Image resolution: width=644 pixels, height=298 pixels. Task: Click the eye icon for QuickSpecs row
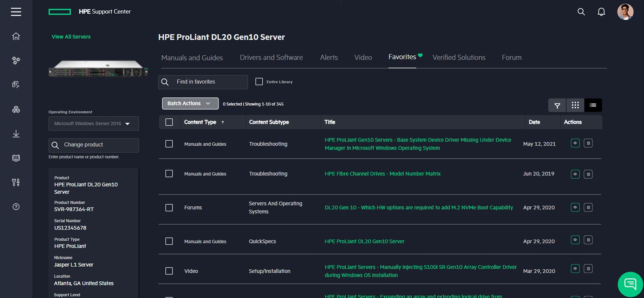pyautogui.click(x=575, y=240)
